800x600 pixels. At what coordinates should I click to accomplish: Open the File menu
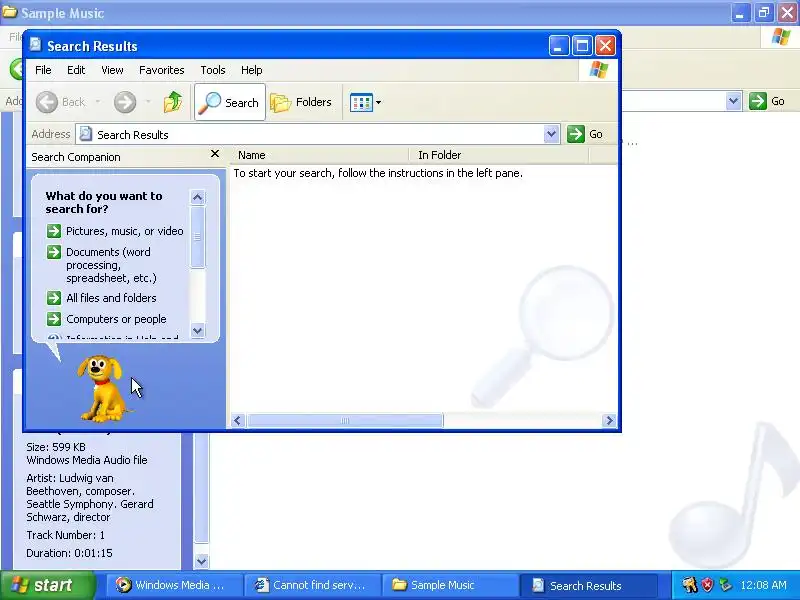(43, 70)
